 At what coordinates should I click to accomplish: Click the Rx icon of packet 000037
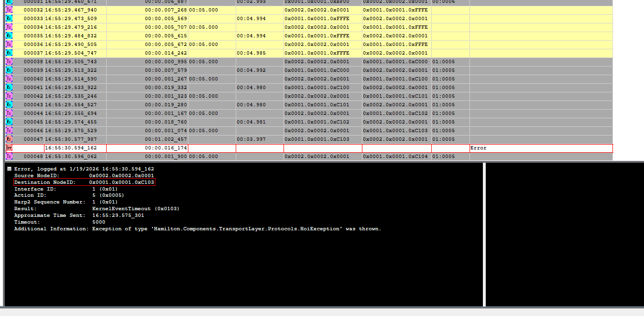click(x=9, y=53)
